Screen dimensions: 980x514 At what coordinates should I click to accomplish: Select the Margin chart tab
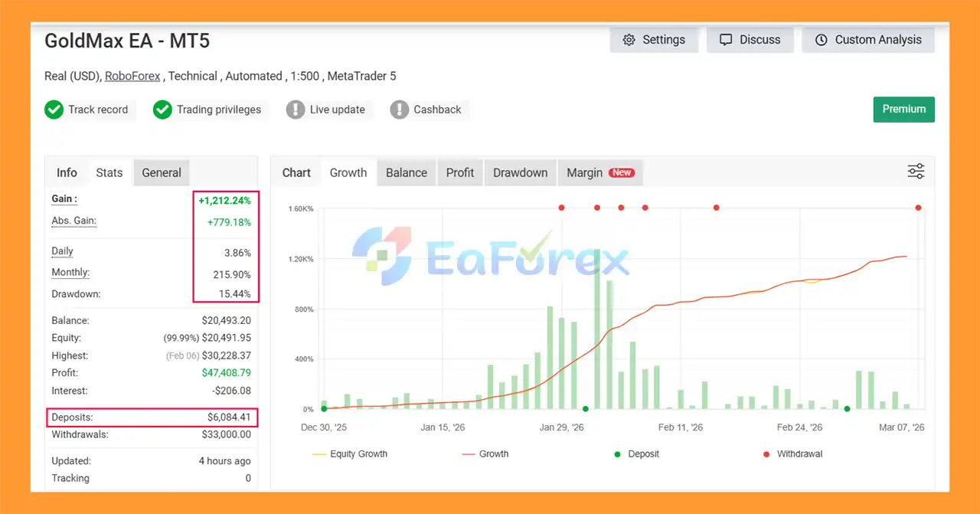[599, 173]
